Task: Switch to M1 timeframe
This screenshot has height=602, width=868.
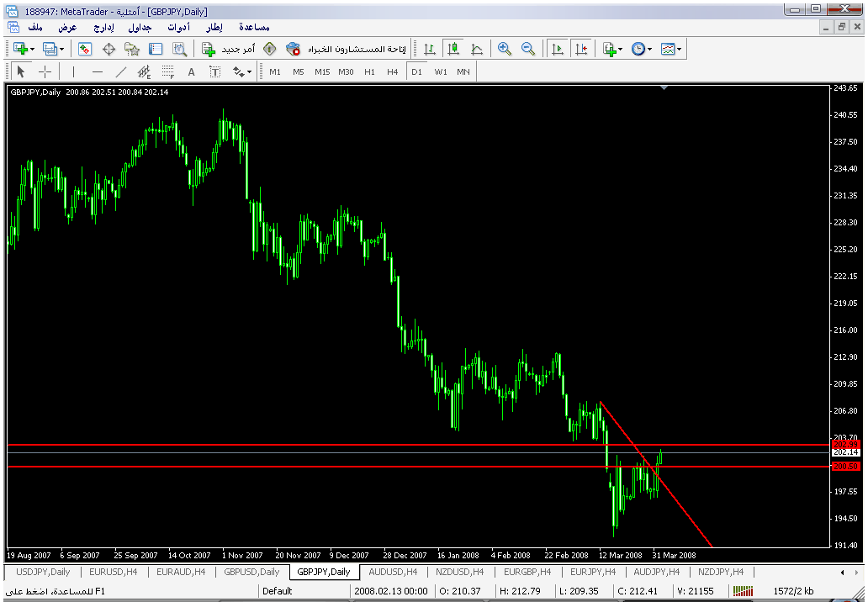Action: (x=275, y=72)
